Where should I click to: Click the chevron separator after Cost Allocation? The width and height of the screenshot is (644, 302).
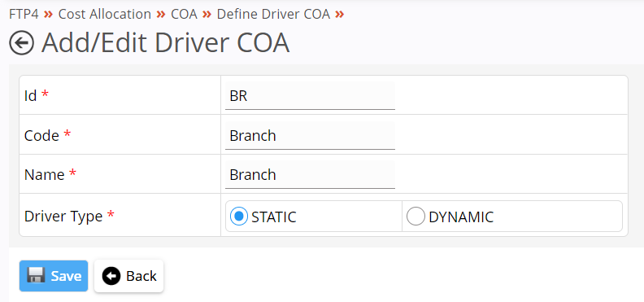pyautogui.click(x=161, y=15)
